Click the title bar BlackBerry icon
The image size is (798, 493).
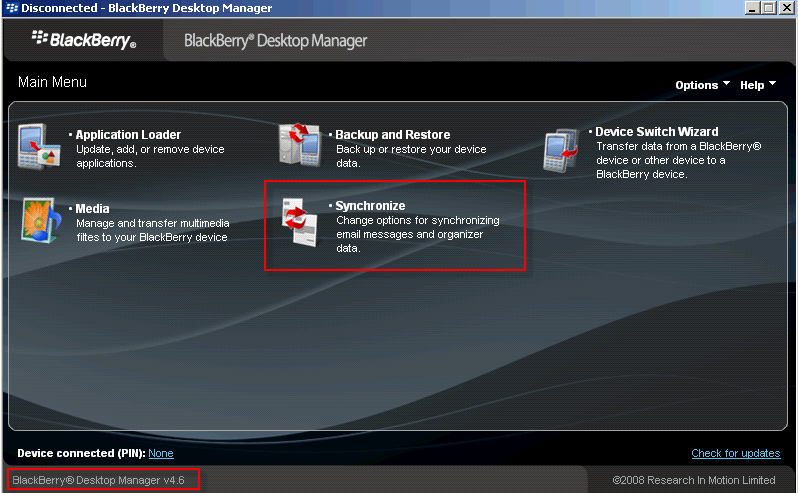[12, 8]
